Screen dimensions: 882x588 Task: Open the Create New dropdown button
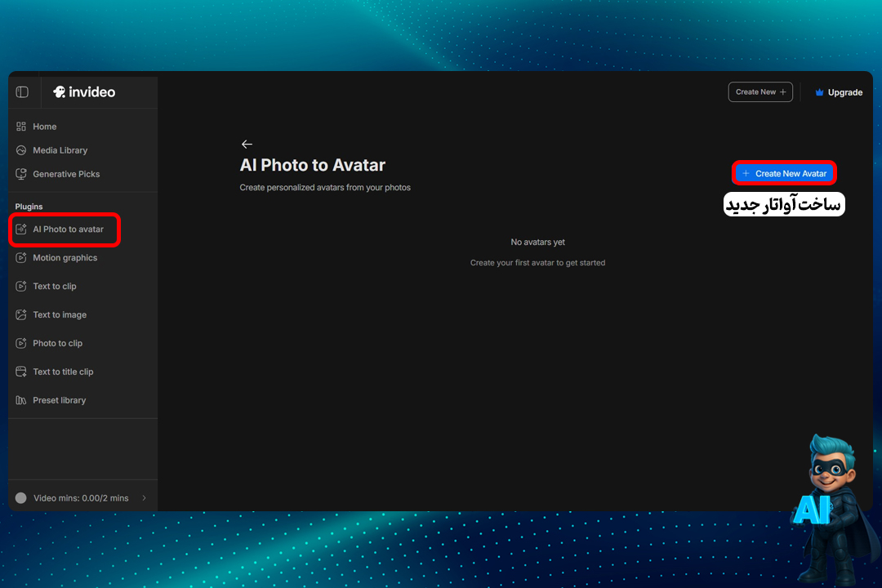(x=759, y=92)
